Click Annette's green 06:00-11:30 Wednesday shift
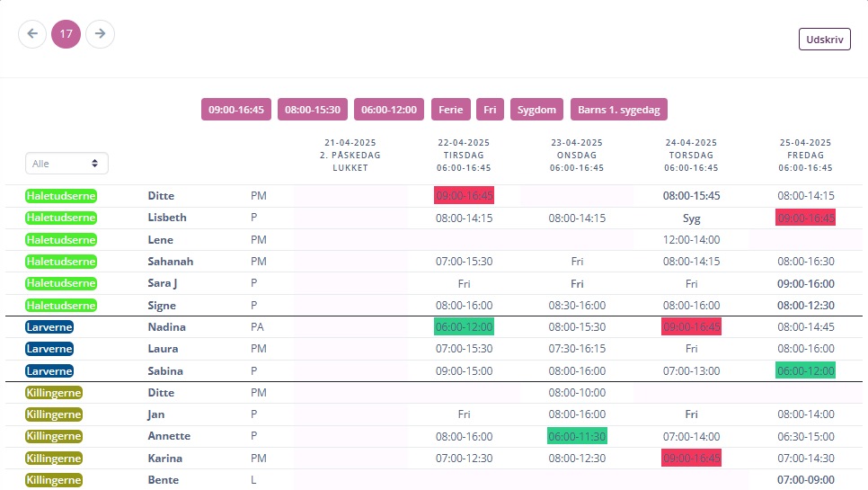This screenshot has width=868, height=490. [x=577, y=436]
